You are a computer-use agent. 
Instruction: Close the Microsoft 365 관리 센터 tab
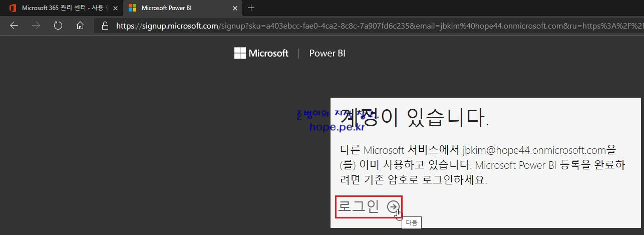[x=115, y=8]
